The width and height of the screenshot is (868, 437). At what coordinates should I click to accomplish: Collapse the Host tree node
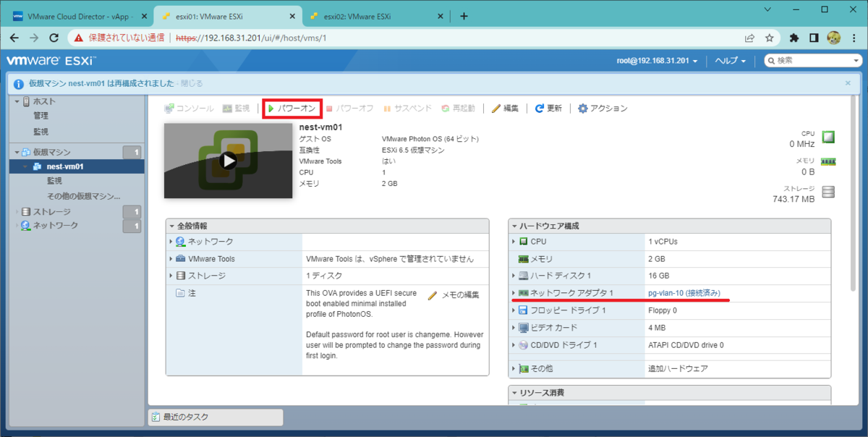(x=17, y=101)
